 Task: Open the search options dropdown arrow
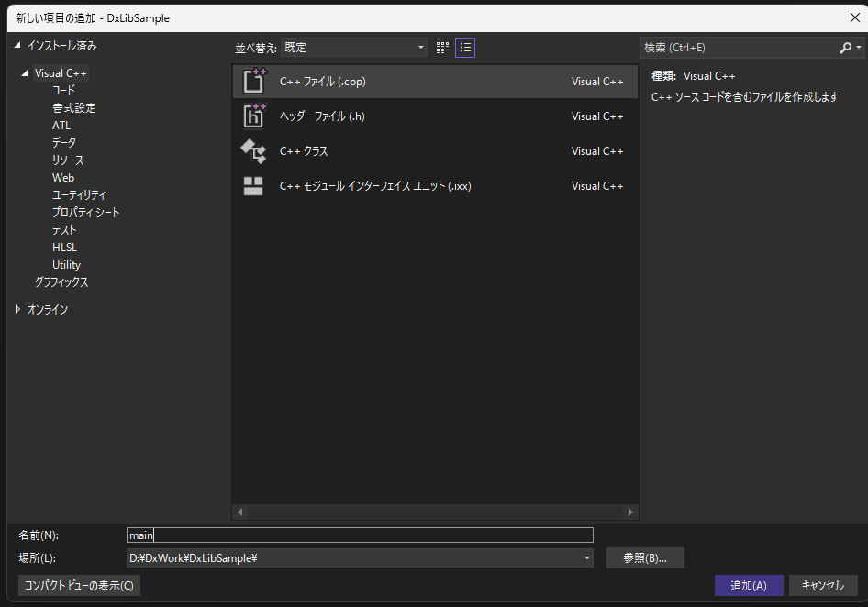coord(859,48)
